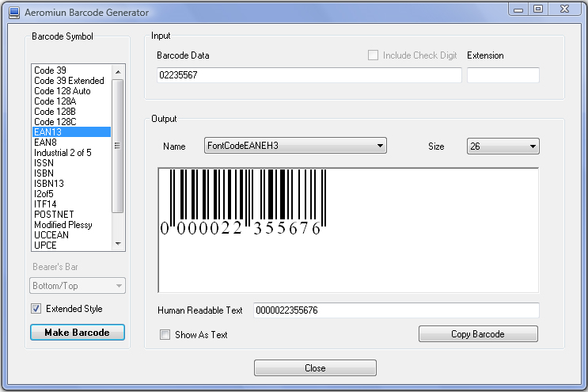The width and height of the screenshot is (588, 392).
Task: Pick ISBN13 in the symbol list
Action: (x=49, y=184)
